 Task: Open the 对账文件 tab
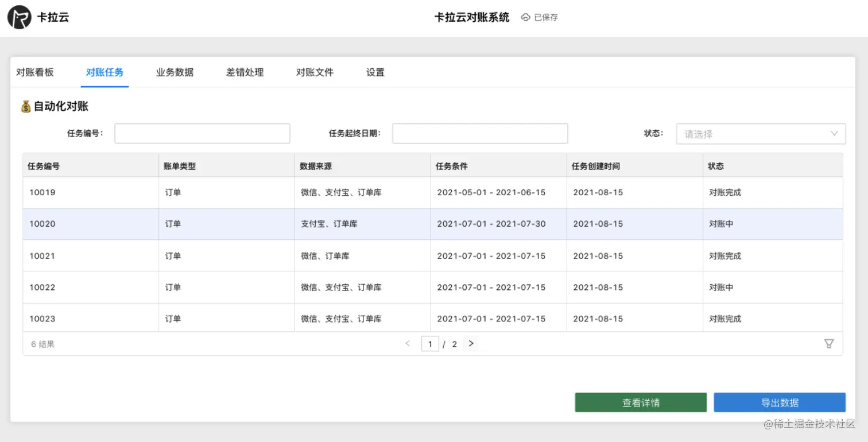314,72
